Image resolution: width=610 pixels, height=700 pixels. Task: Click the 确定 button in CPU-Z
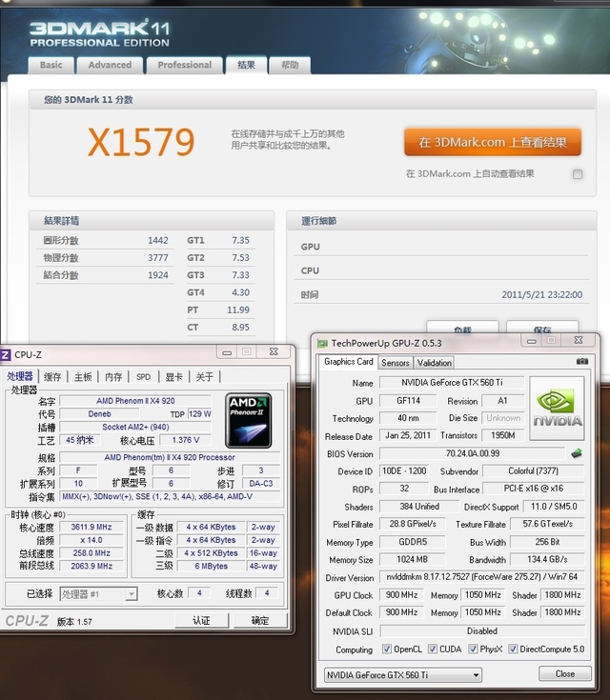(x=259, y=621)
